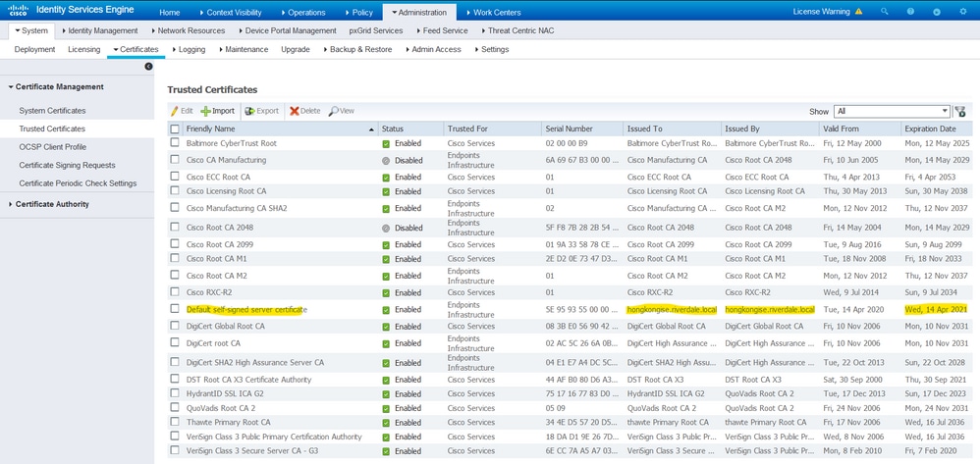The height and width of the screenshot is (464, 980).
Task: Open the settings gear in header
Action: 962,11
